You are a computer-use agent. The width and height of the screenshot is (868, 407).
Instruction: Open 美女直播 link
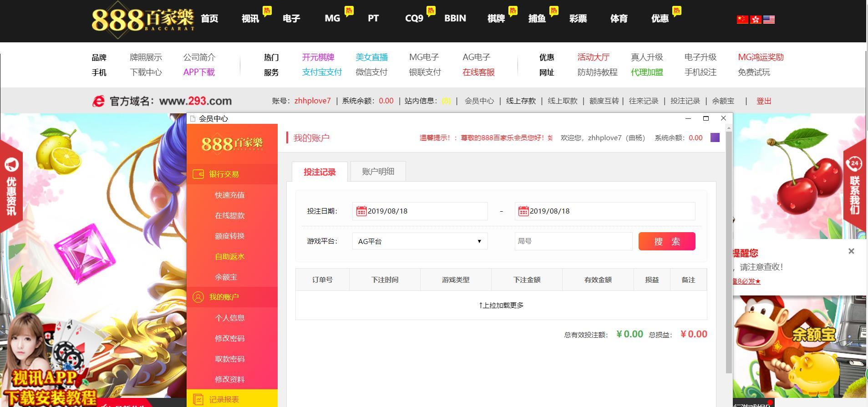click(x=371, y=57)
